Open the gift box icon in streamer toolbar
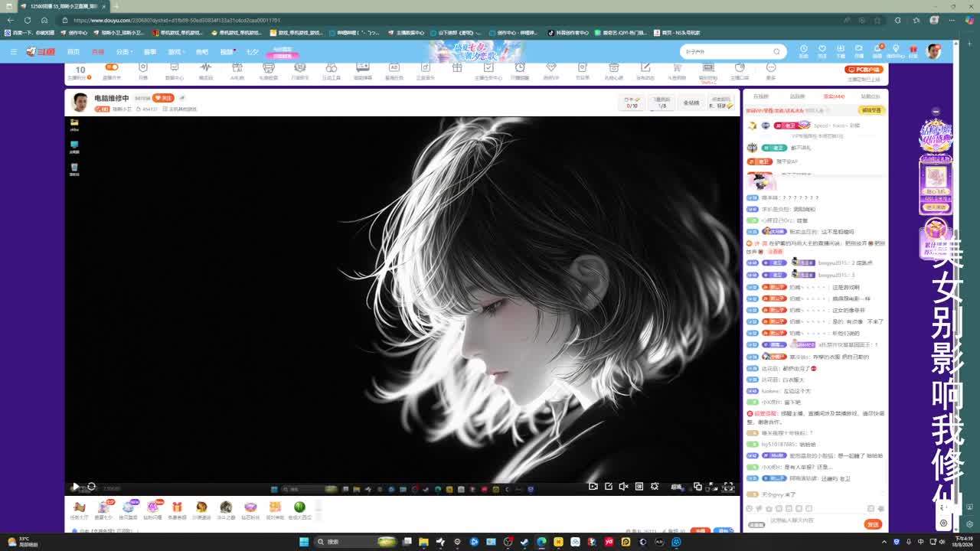This screenshot has height=551, width=980. pyautogui.click(x=457, y=67)
